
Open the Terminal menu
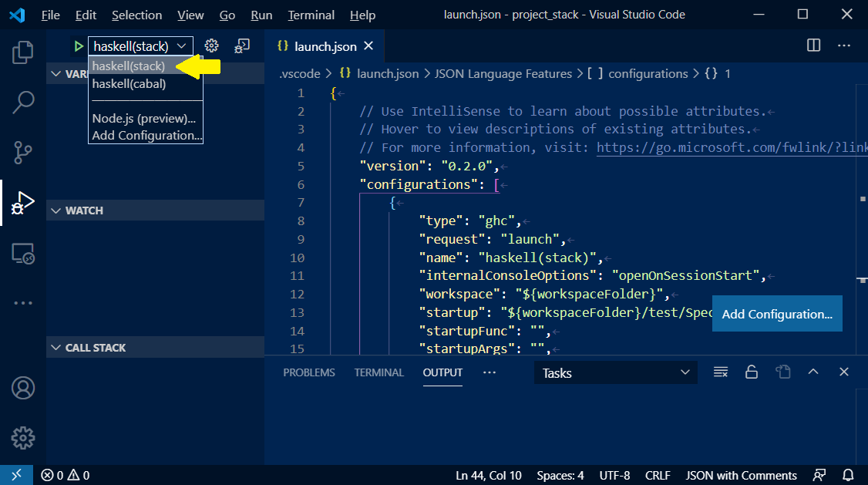point(311,15)
